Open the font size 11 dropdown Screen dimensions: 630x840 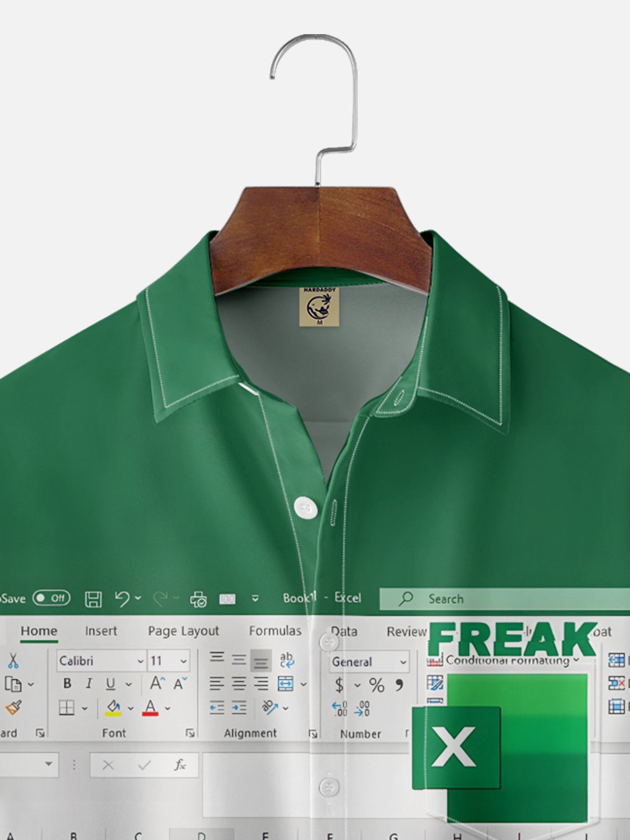point(183,661)
